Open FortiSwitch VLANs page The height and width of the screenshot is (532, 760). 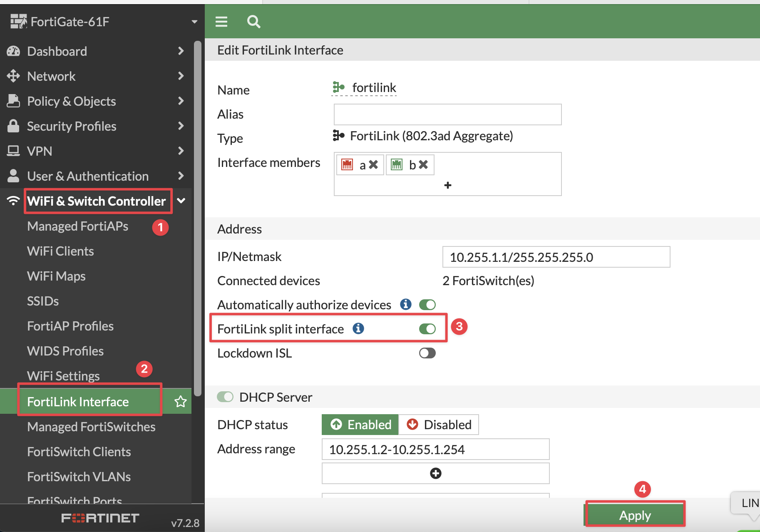tap(79, 477)
